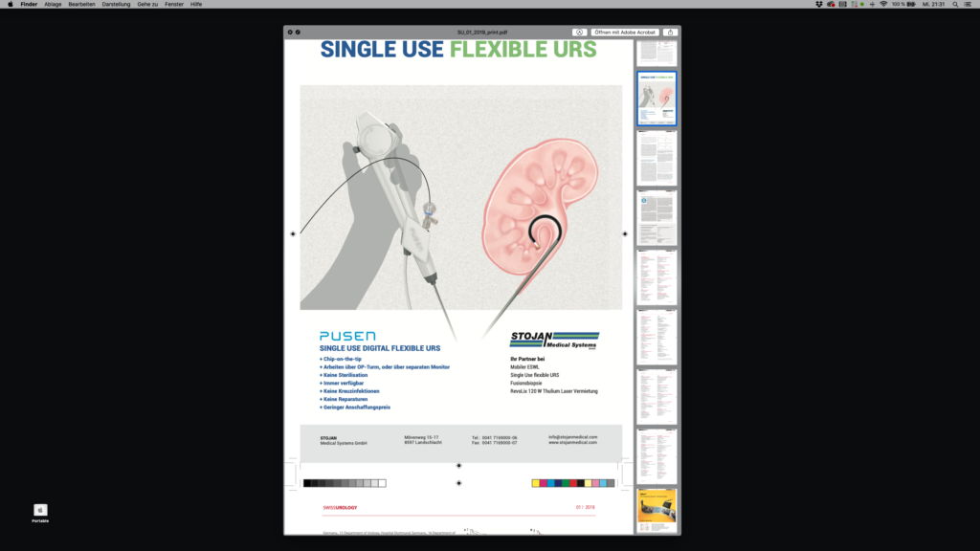Select the topmost page thumbnail
This screenshot has height=551, width=980.
click(657, 54)
